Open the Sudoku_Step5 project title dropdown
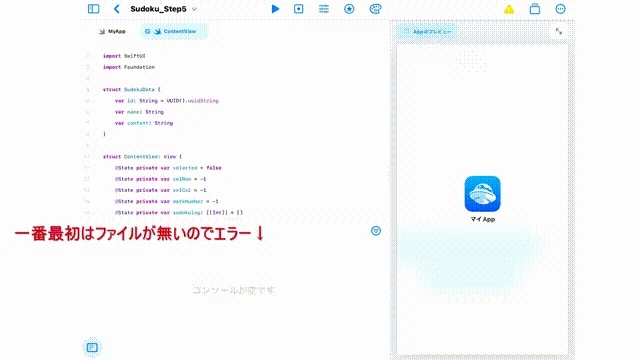This screenshot has height=360, width=640. 163,9
